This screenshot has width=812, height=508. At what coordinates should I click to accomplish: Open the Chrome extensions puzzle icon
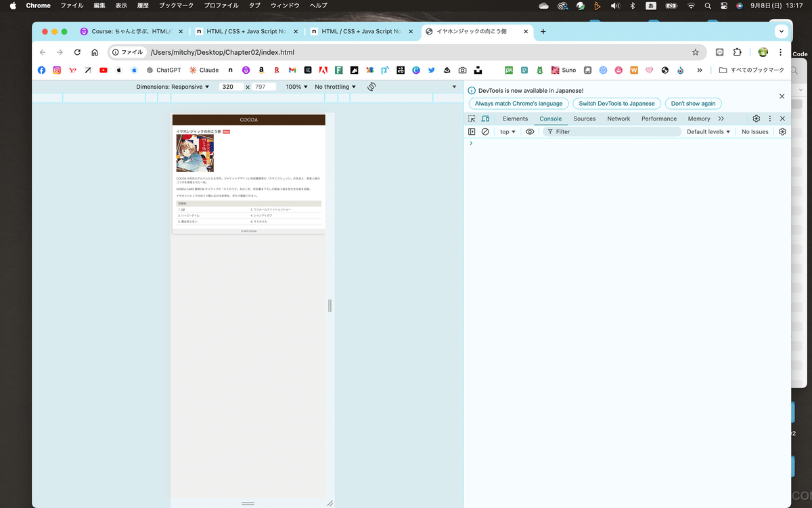pos(738,52)
